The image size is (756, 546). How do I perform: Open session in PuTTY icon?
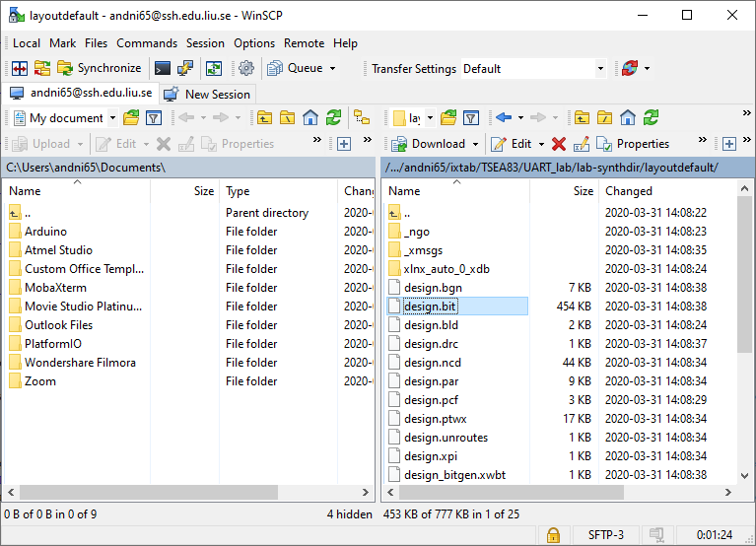pos(185,68)
